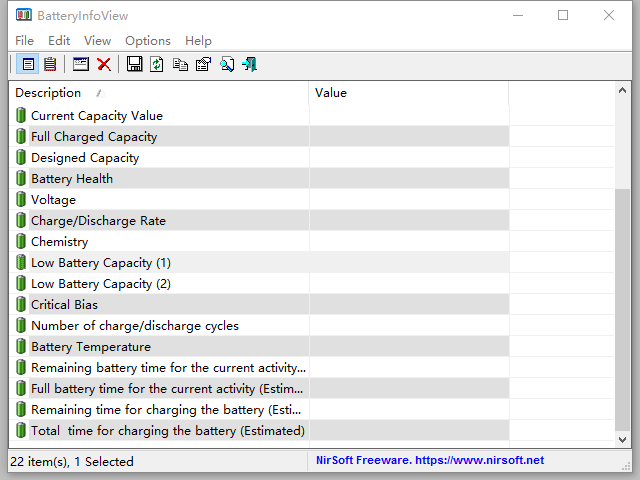
Task: Open the NirSoft website link
Action: click(427, 461)
